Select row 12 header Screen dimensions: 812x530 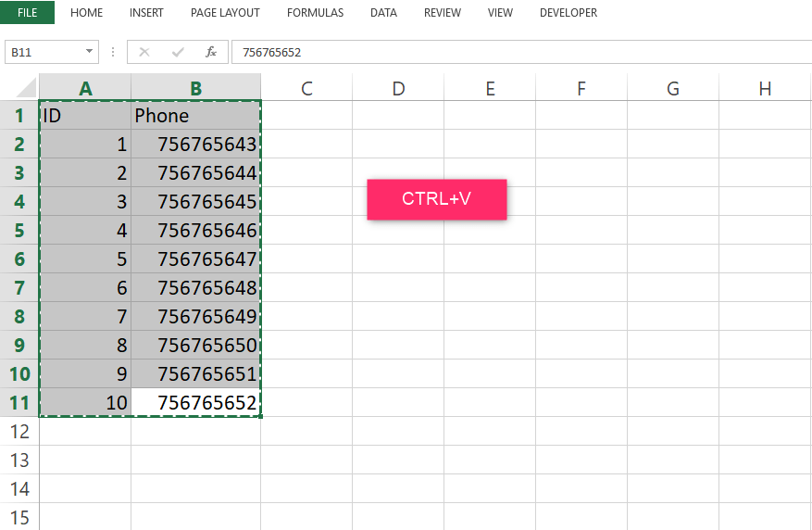point(19,431)
